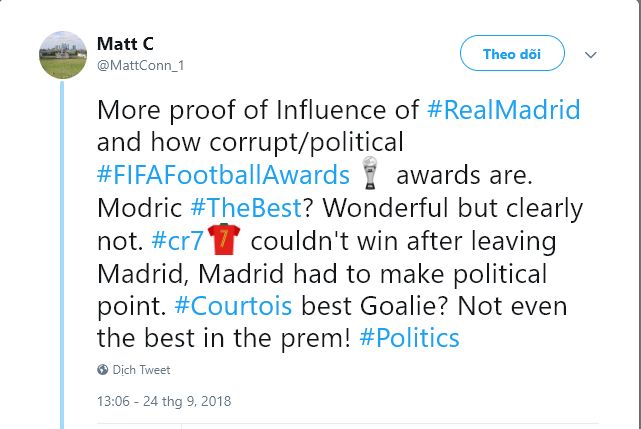Expand the tweet options chevron arrow
The height and width of the screenshot is (429, 641).
click(590, 54)
